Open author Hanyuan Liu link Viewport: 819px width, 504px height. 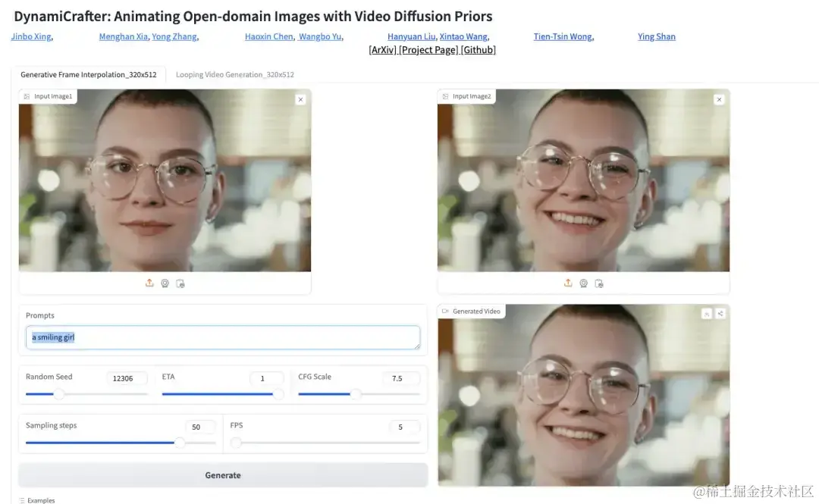coord(412,36)
